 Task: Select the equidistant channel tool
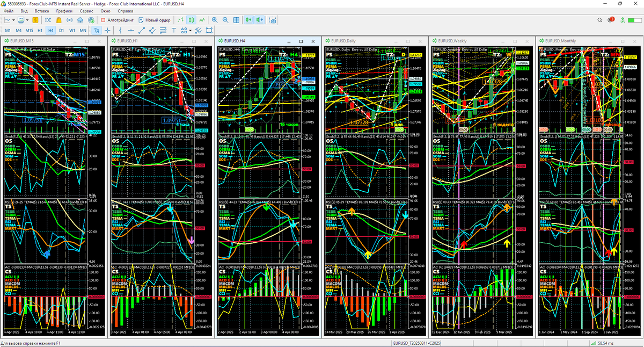click(x=152, y=31)
